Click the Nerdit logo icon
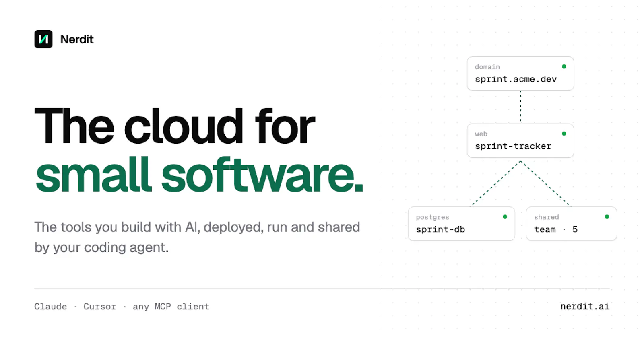The height and width of the screenshot is (338, 644). (x=43, y=39)
